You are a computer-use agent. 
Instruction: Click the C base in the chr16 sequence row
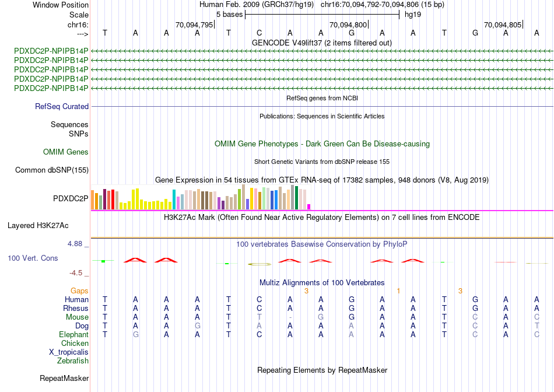point(260,33)
